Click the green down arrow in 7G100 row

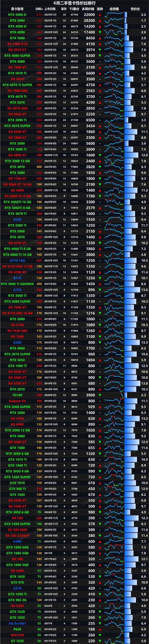100,395
